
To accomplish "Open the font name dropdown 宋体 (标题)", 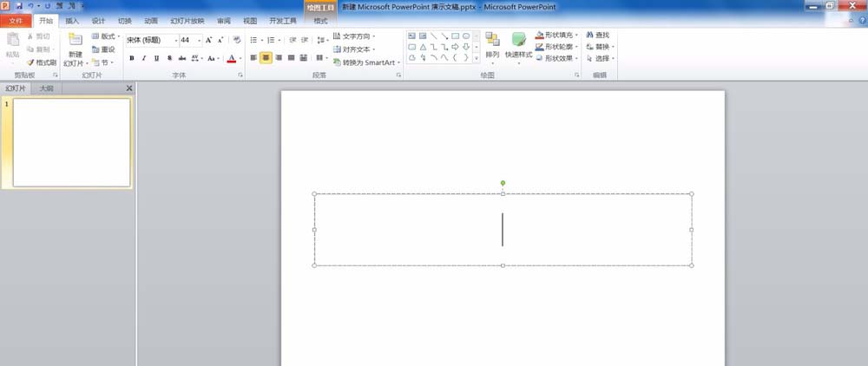I will coord(176,41).
